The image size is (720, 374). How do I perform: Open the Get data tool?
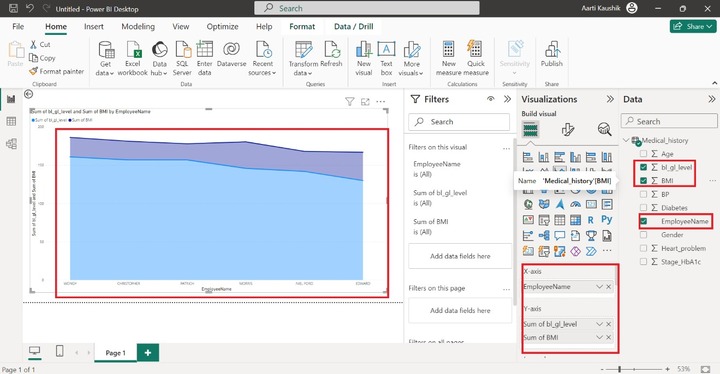click(106, 58)
